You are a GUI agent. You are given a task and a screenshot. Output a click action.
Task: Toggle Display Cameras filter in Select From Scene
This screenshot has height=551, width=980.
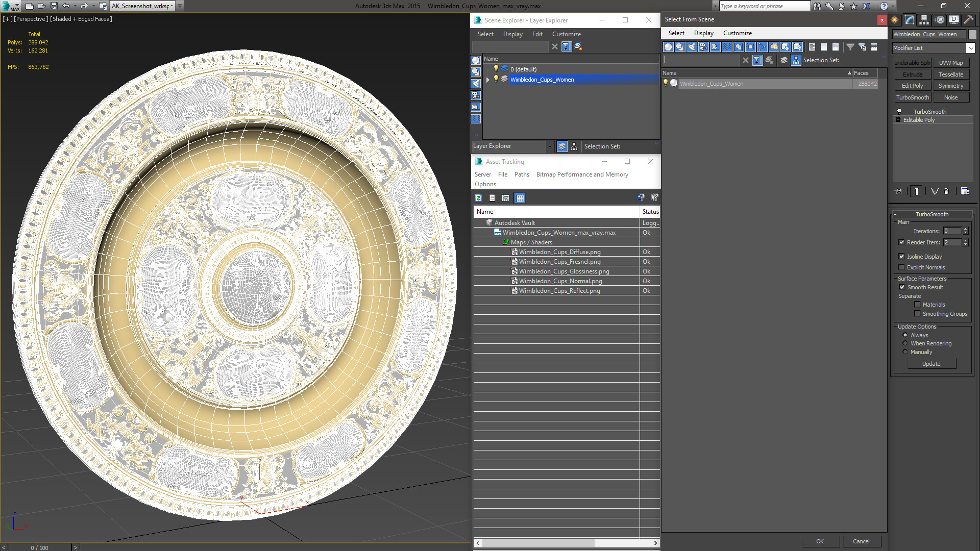(x=703, y=47)
